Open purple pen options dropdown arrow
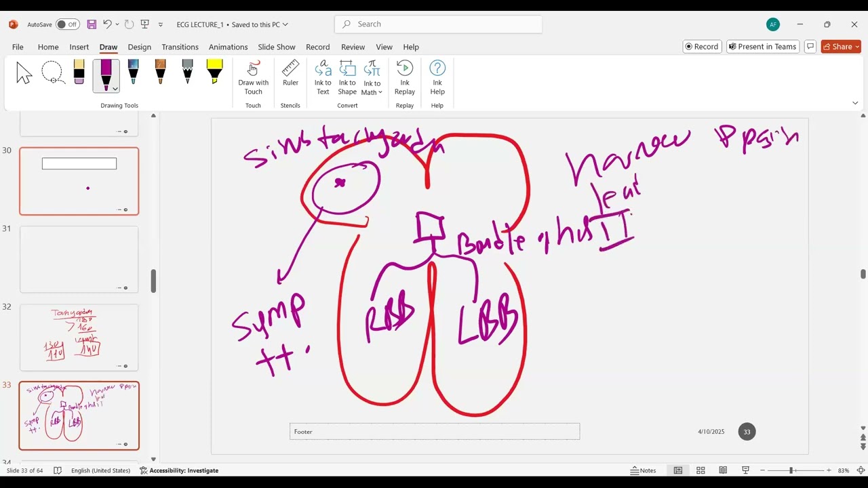This screenshot has width=868, height=488. pyautogui.click(x=115, y=89)
